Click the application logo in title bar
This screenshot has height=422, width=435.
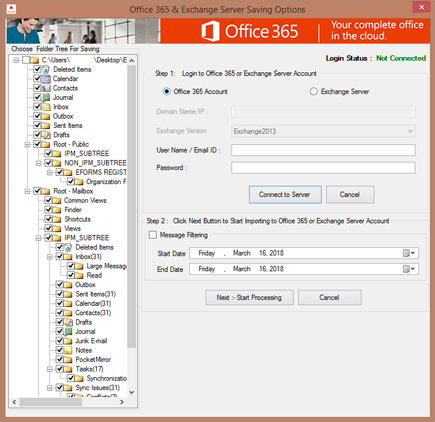click(11, 9)
